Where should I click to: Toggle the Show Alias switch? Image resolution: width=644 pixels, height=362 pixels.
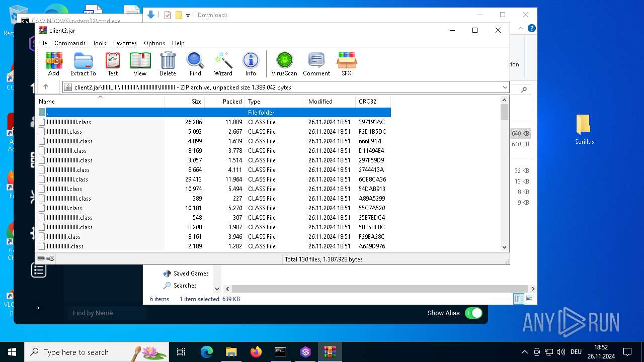point(473,313)
